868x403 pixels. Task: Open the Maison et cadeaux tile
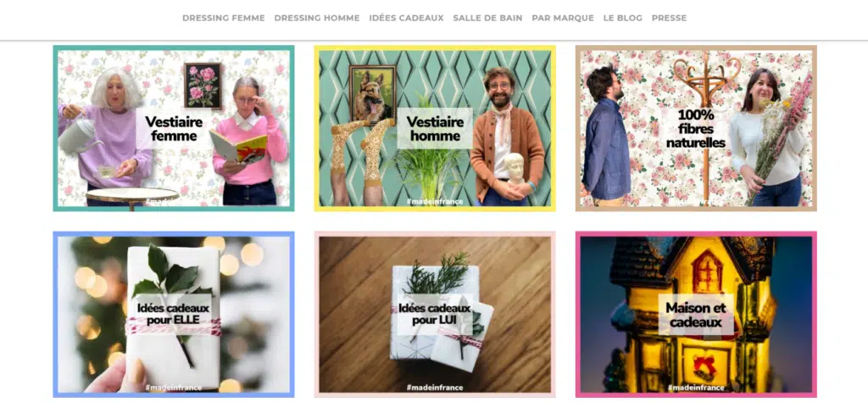coord(696,314)
